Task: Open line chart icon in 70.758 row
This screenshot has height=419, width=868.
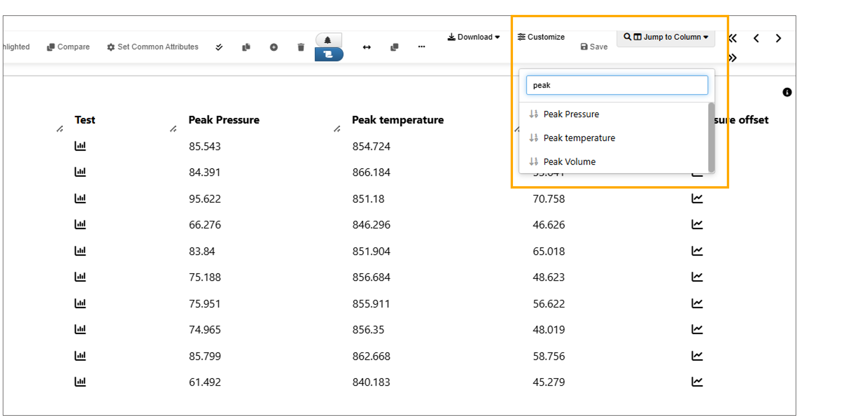Action: click(x=697, y=199)
